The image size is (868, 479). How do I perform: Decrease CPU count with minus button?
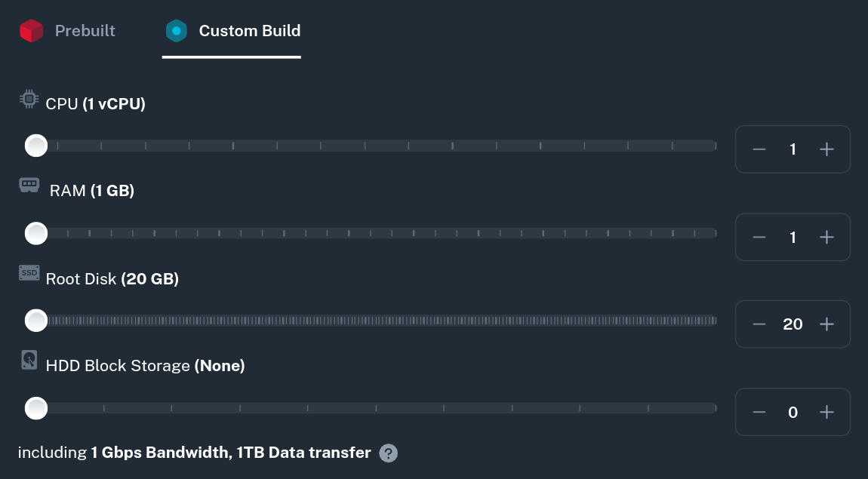click(x=759, y=149)
